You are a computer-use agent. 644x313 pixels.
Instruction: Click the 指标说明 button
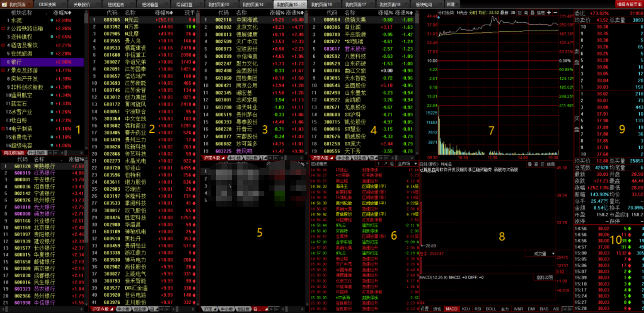(x=544, y=278)
